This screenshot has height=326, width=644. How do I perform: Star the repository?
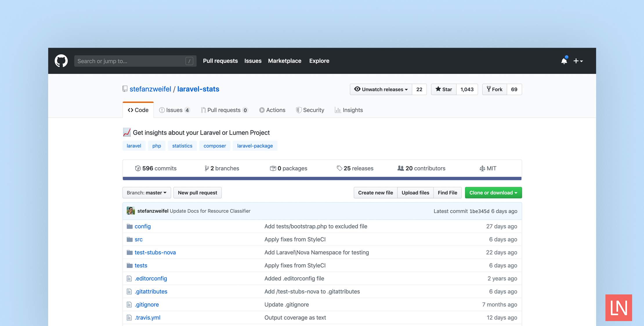pyautogui.click(x=444, y=89)
